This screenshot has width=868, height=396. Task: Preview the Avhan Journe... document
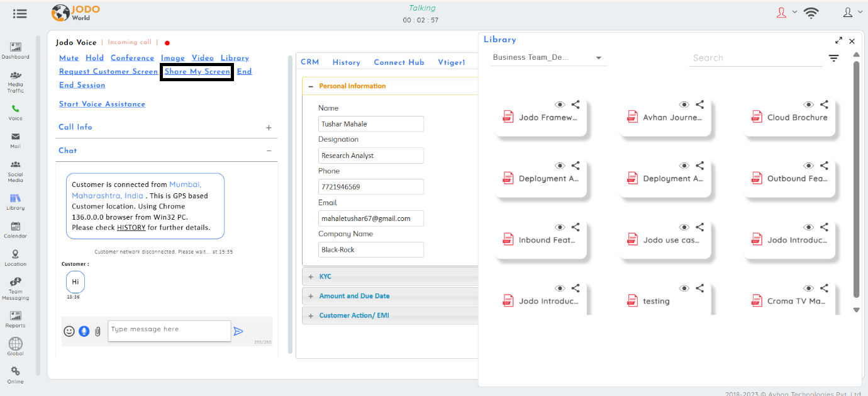coord(684,105)
